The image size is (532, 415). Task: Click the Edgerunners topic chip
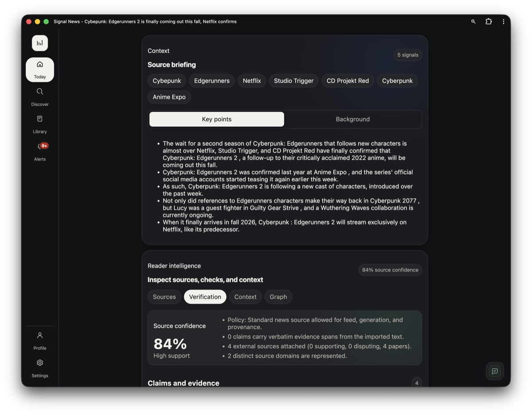tap(212, 81)
